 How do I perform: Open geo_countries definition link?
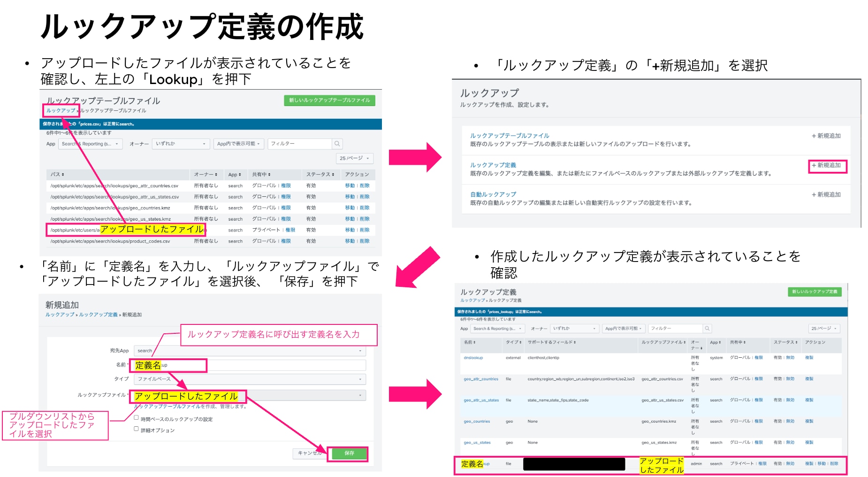tap(477, 421)
